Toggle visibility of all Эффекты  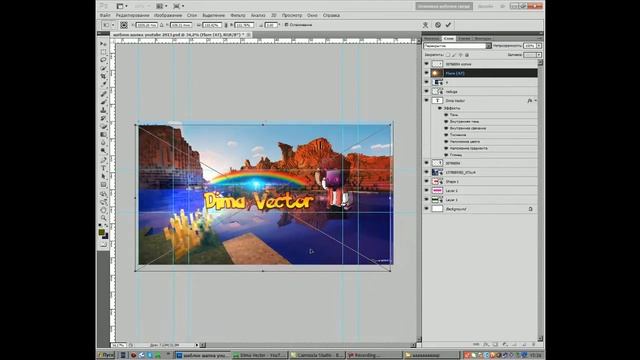coord(440,108)
